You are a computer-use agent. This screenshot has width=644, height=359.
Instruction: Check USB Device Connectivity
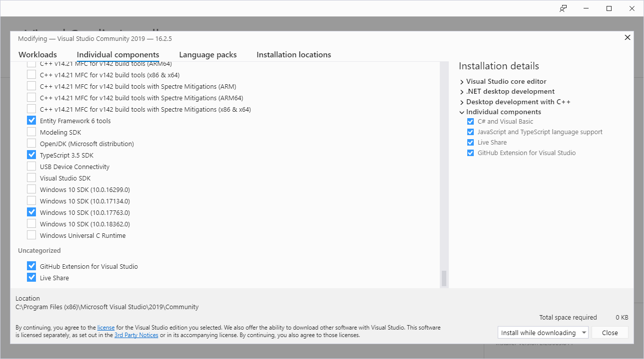[31, 167]
